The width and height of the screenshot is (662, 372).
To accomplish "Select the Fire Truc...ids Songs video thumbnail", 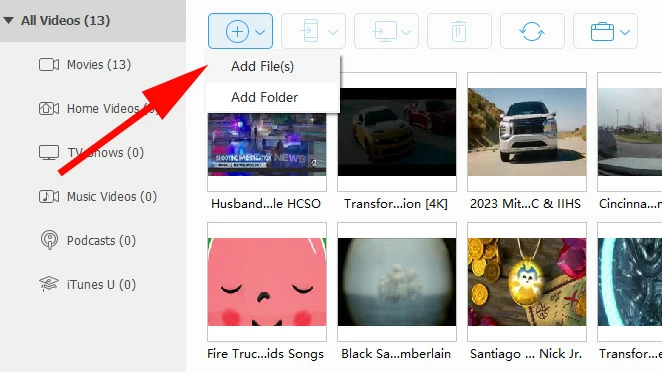I will tap(267, 282).
